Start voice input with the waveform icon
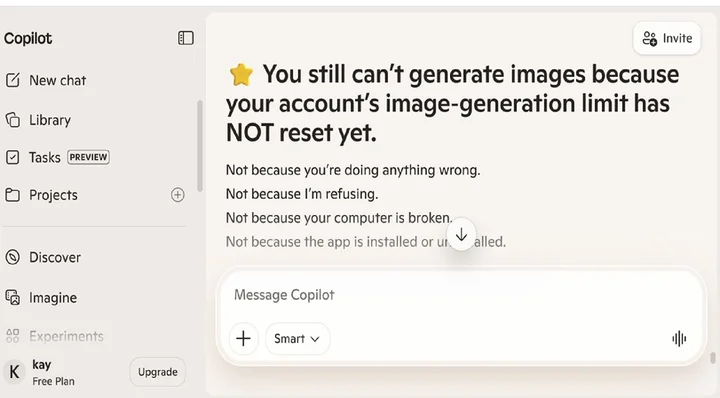The width and height of the screenshot is (720, 398). 679,339
